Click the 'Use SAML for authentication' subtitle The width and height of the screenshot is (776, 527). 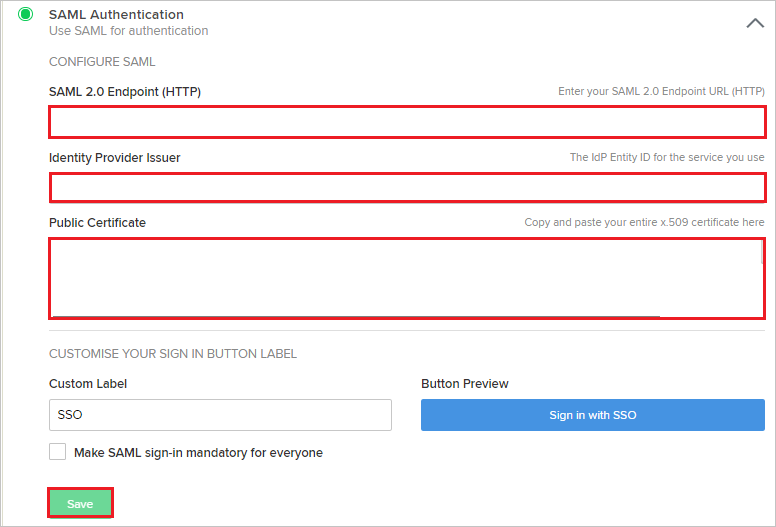[129, 31]
